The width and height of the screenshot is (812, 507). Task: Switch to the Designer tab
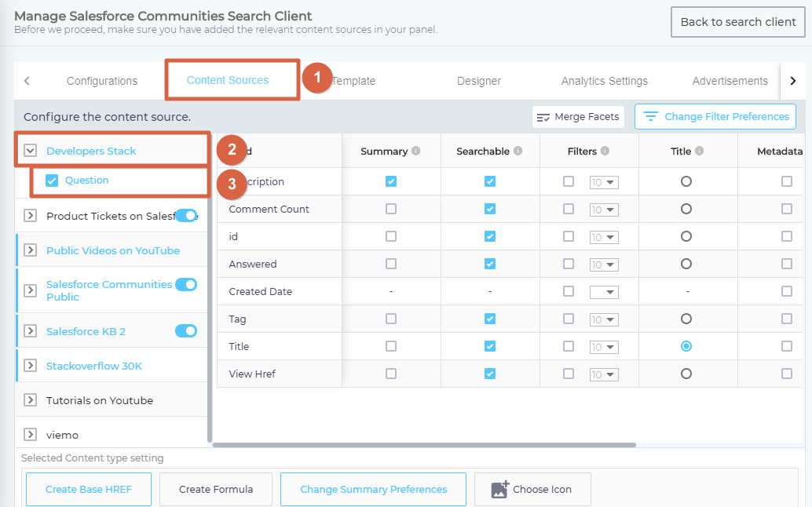tap(479, 81)
